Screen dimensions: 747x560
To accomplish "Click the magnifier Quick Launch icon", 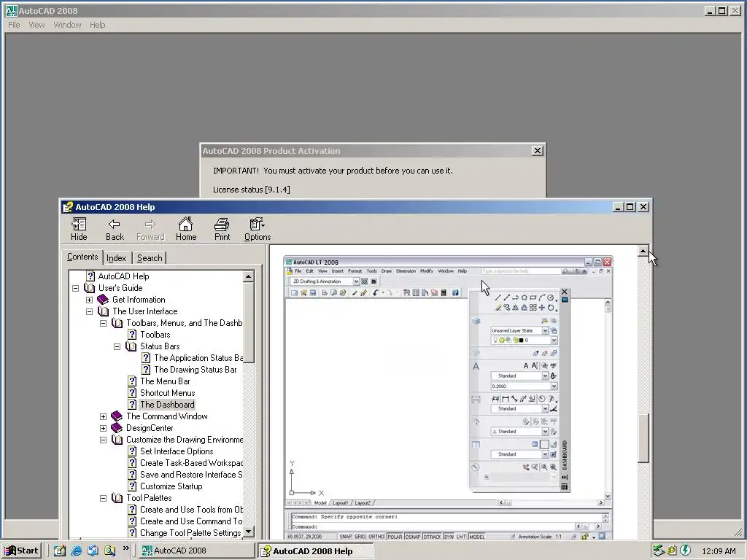I will (x=109, y=551).
